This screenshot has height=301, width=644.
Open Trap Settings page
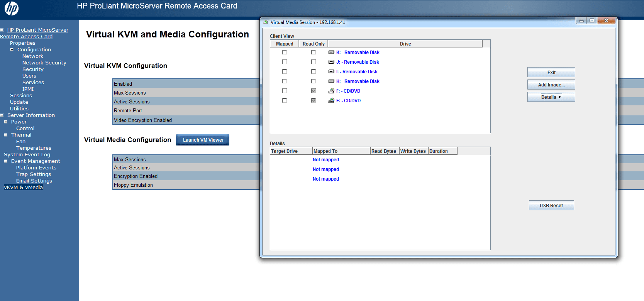34,174
